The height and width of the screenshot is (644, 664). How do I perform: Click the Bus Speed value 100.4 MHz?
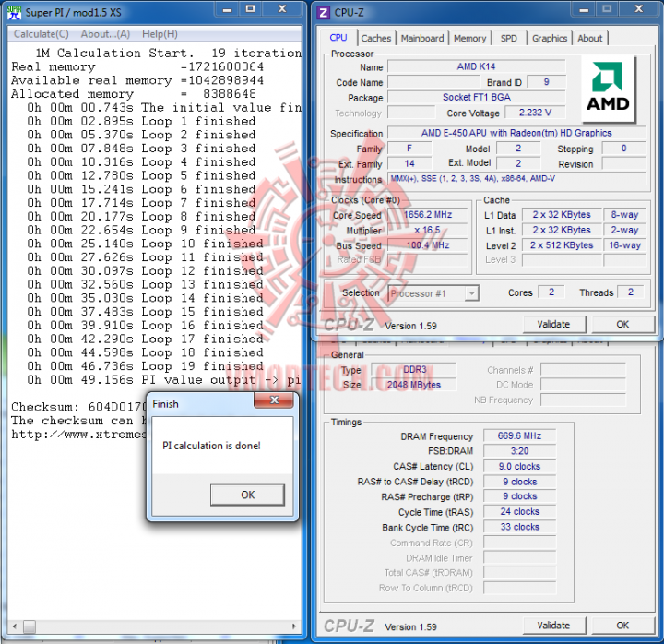(428, 244)
